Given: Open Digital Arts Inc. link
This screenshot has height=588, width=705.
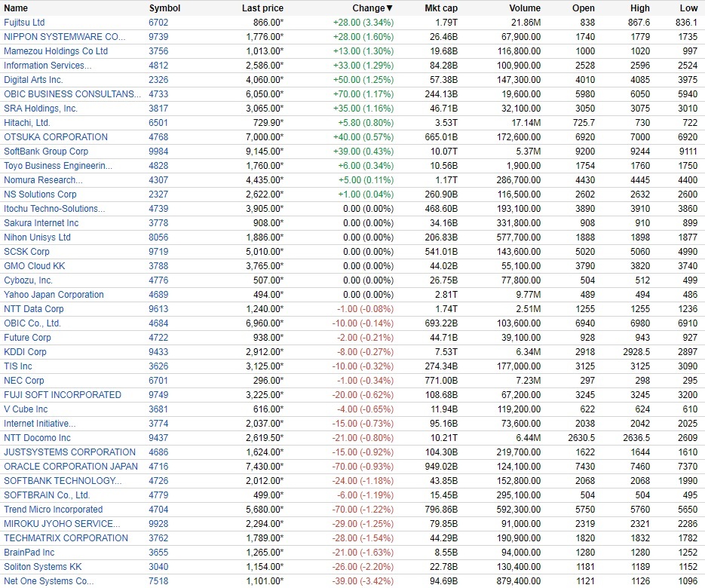Looking at the screenshot, I should click(33, 80).
